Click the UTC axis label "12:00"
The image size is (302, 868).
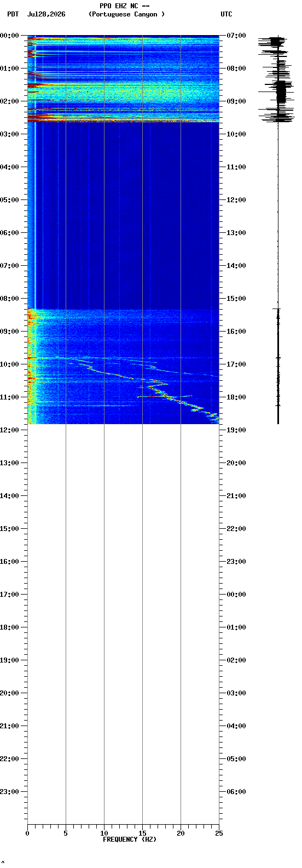[236, 200]
